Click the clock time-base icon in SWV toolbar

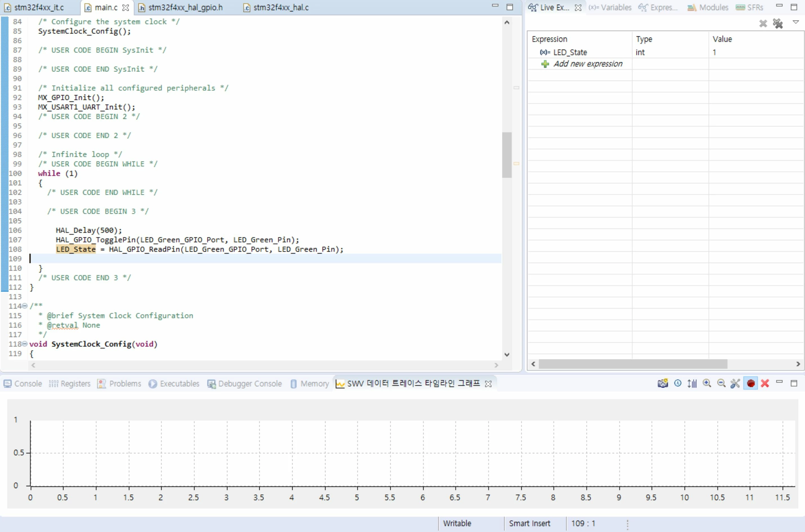click(x=678, y=383)
